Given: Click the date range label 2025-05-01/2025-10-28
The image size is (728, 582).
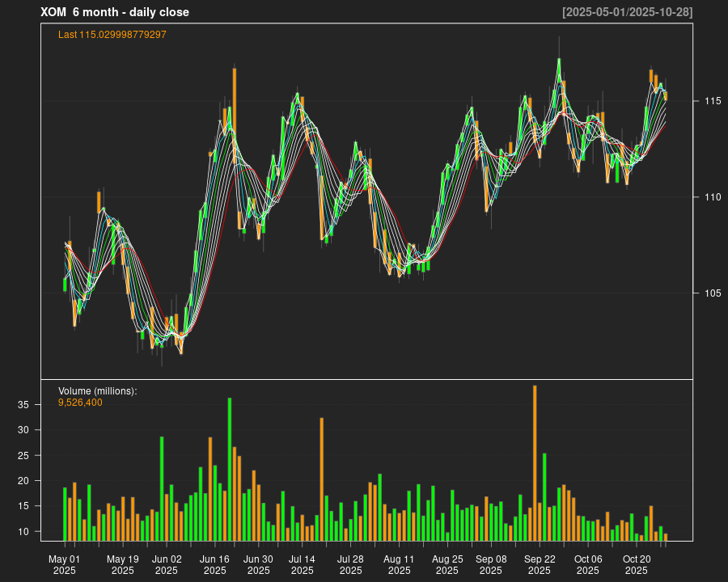Looking at the screenshot, I should point(627,12).
